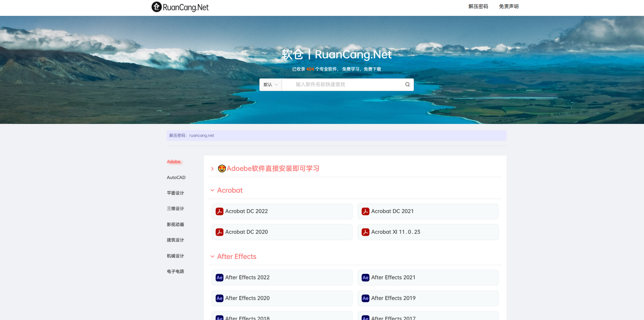
Task: Click the Acrobat DC 2020 PDF icon
Action: click(x=219, y=232)
